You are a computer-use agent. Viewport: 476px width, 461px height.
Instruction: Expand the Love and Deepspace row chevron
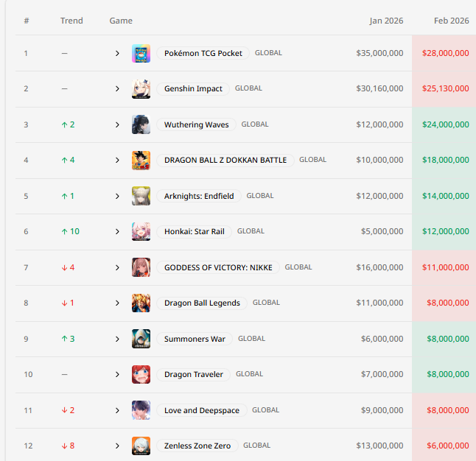click(117, 410)
